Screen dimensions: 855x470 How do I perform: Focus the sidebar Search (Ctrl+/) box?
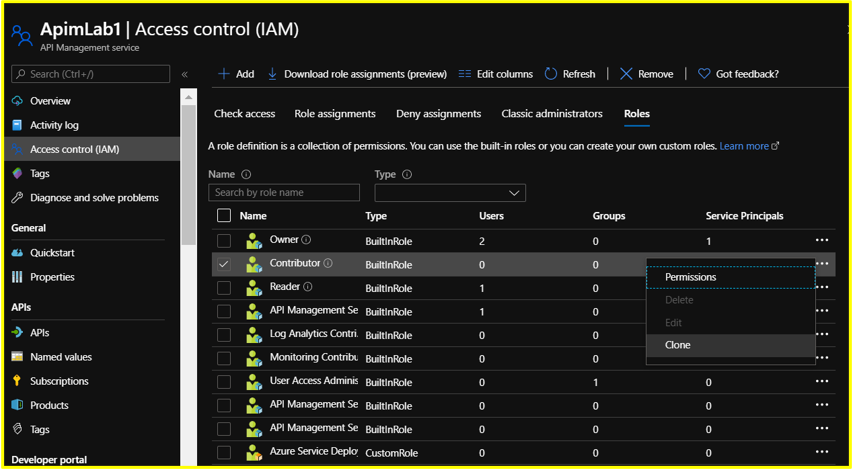pos(91,74)
